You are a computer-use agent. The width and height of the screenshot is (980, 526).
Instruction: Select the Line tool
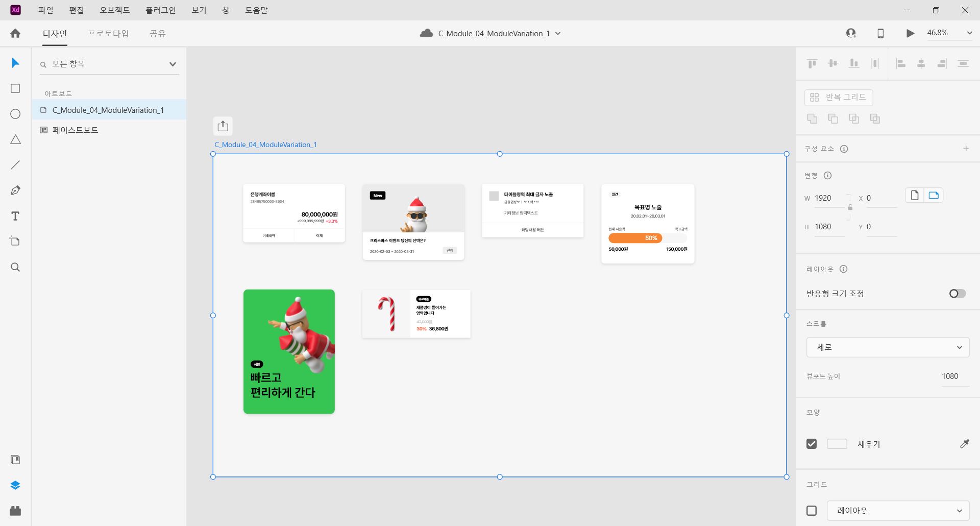click(15, 165)
